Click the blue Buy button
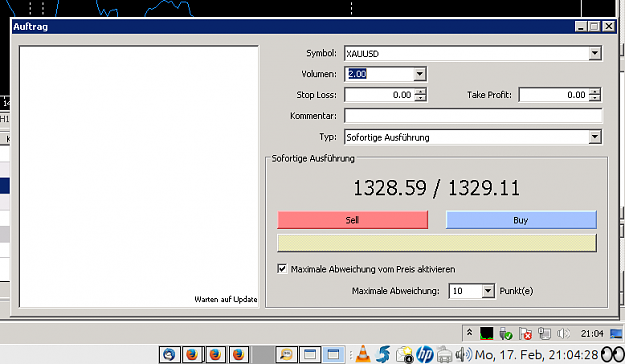 coord(521,220)
